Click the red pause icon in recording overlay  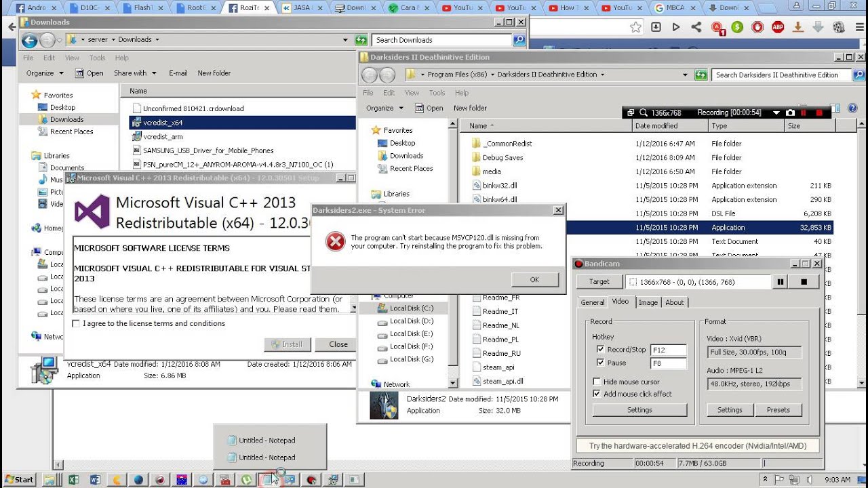(x=804, y=113)
